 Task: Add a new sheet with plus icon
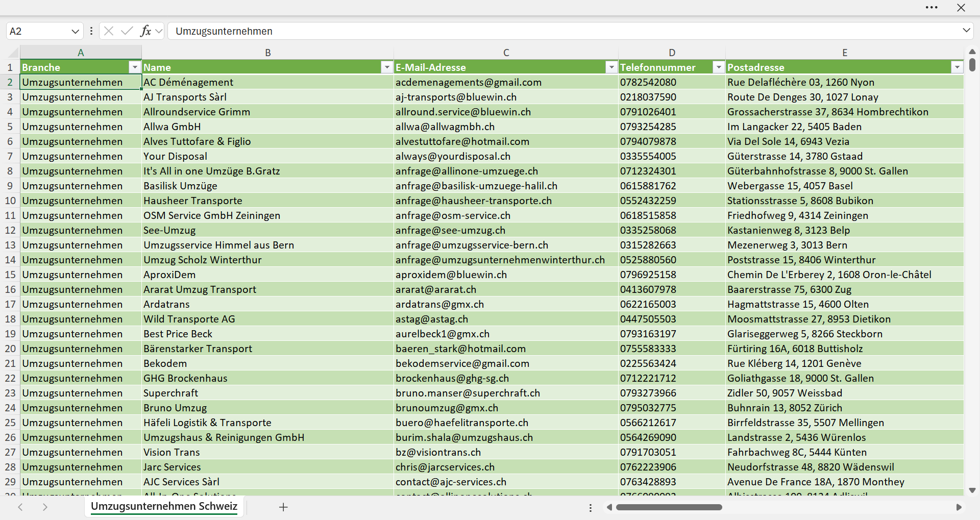pos(283,507)
